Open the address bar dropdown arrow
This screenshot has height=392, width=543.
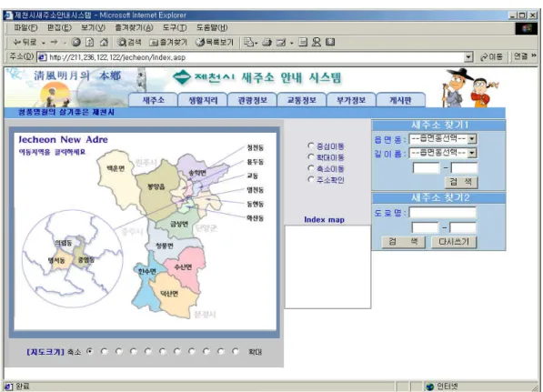468,56
